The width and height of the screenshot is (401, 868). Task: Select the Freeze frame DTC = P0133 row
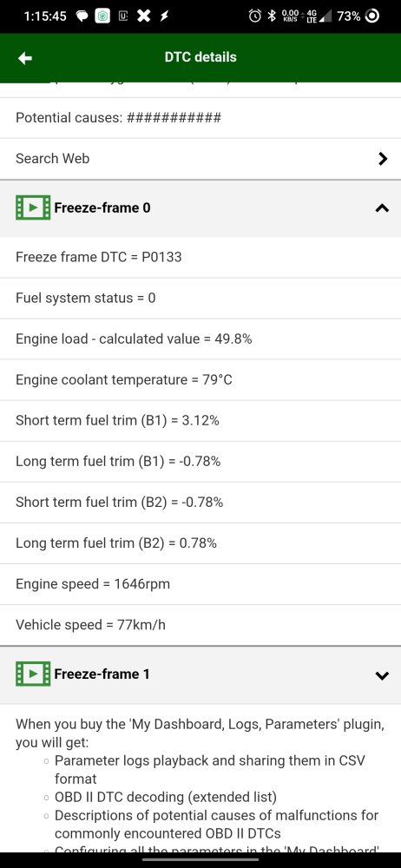pyautogui.click(x=200, y=257)
